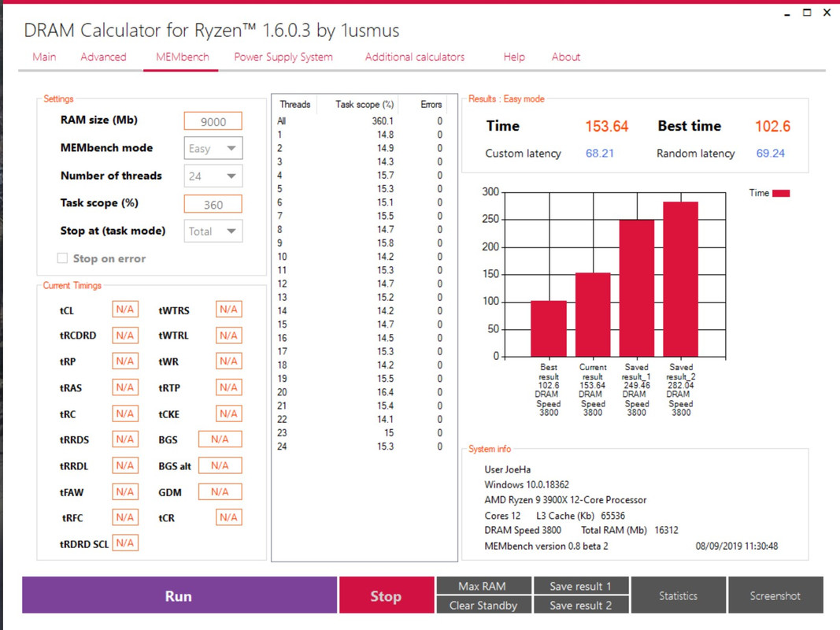The image size is (840, 630).
Task: Click Random latency value 69.24
Action: pos(771,154)
